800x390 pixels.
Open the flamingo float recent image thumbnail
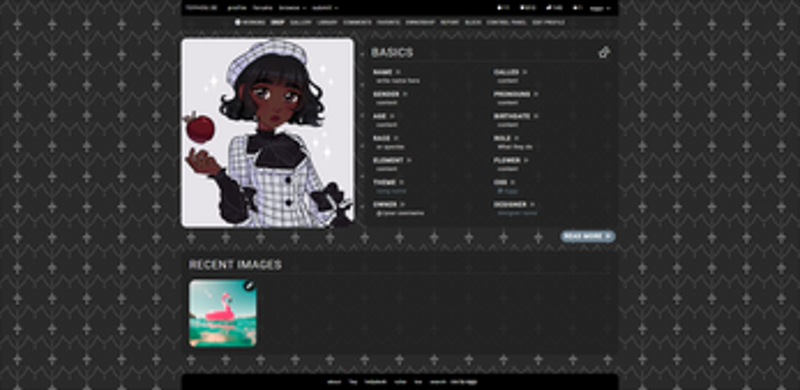(x=223, y=313)
